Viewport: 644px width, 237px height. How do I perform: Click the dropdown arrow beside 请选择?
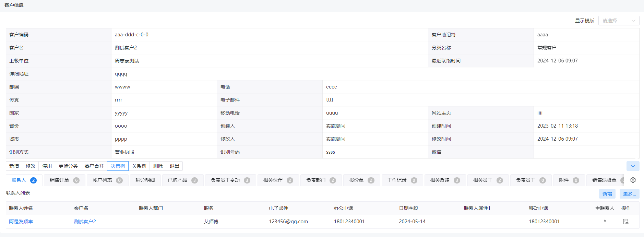634,21
